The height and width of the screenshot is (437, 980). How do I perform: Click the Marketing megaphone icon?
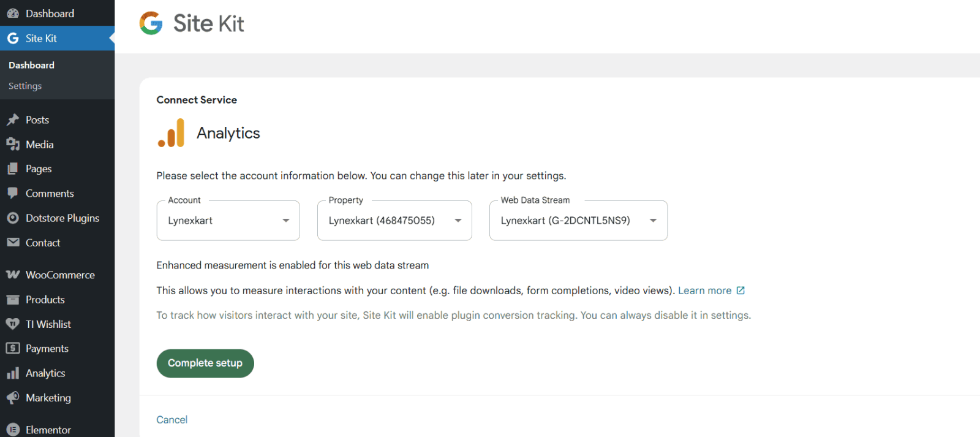13,397
